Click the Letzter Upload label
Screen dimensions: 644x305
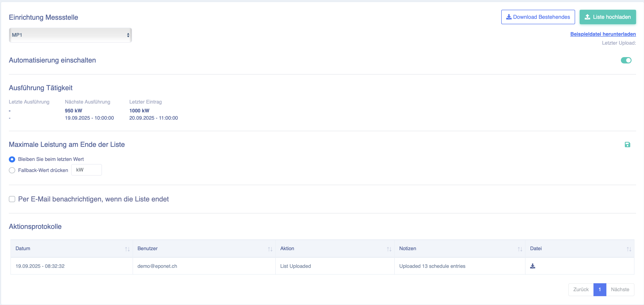[619, 43]
